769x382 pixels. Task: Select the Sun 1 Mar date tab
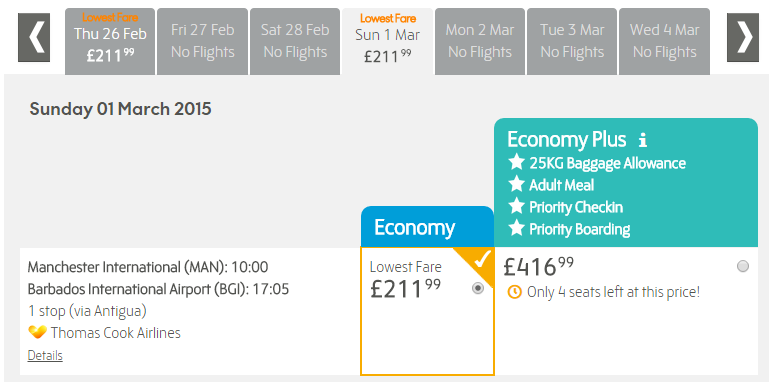click(387, 42)
